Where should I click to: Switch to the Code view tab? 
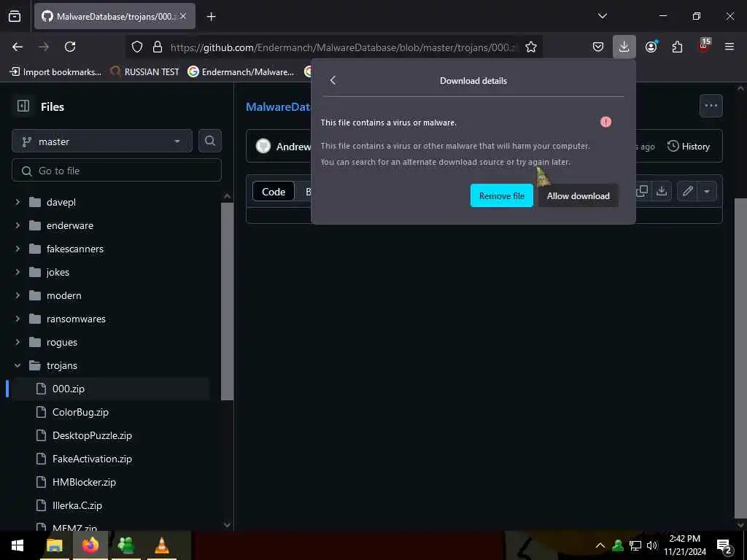pyautogui.click(x=274, y=192)
